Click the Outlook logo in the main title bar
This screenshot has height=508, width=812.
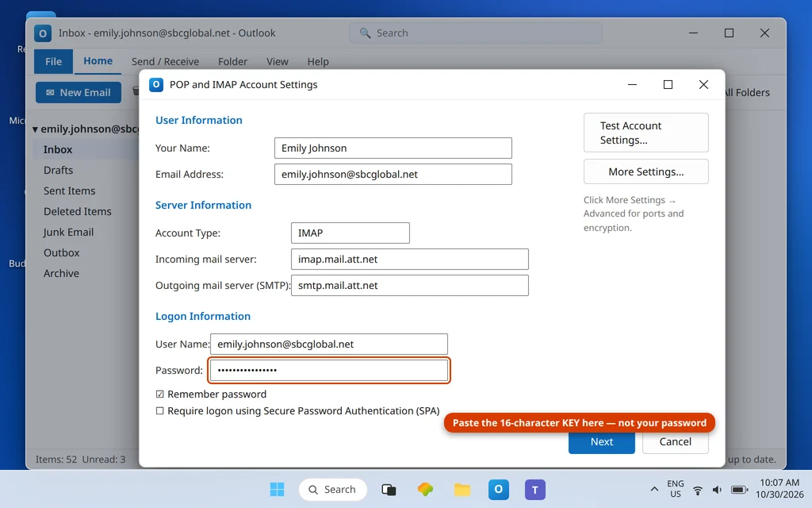(43, 33)
